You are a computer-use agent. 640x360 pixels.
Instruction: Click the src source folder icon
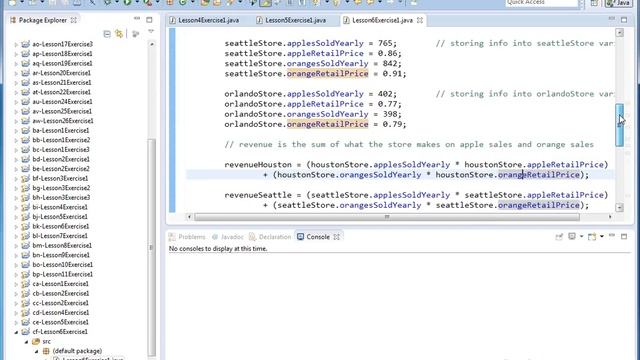[x=36, y=342]
